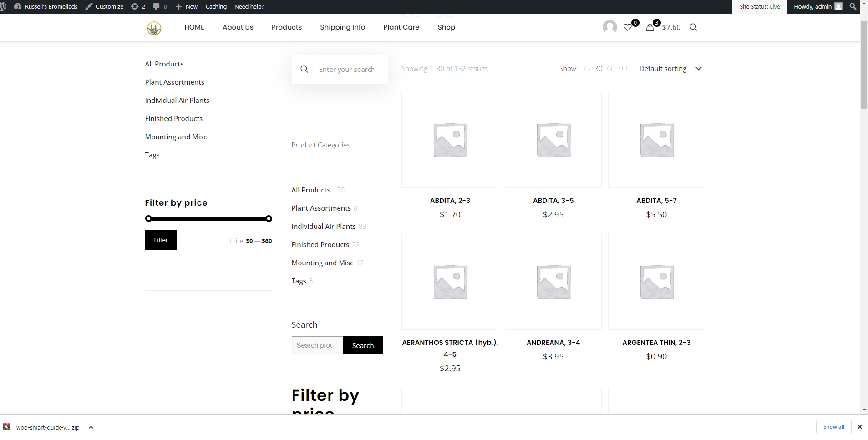Screen dimensions: 868x440
Task: Open the Howdy, admin account menu
Action: [817, 6]
